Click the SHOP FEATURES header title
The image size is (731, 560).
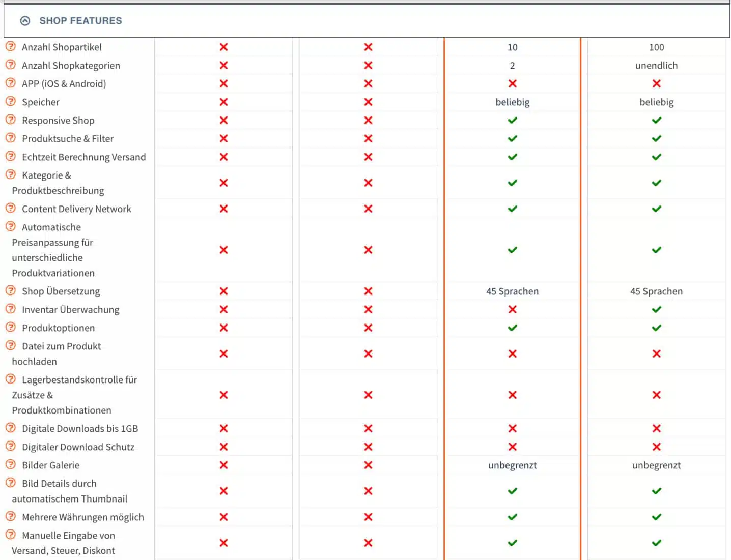click(80, 21)
